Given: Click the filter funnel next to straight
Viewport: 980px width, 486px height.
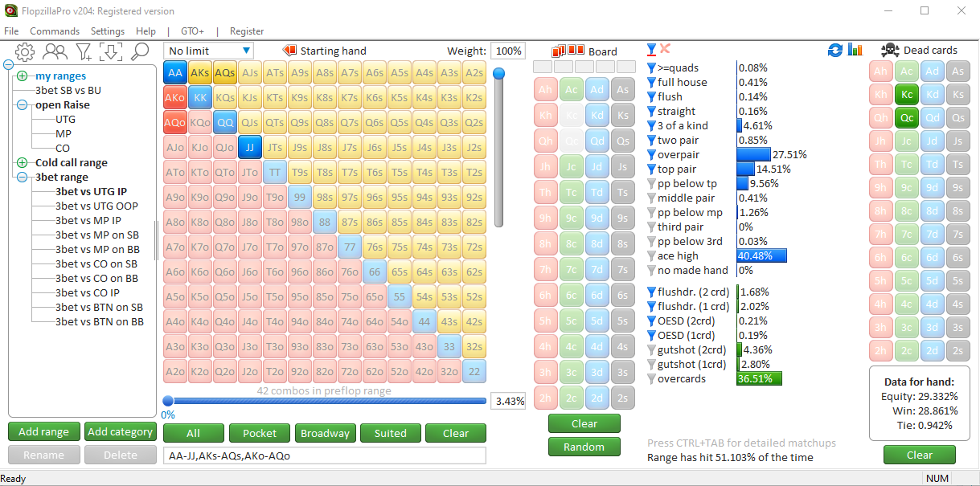Looking at the screenshot, I should [652, 112].
